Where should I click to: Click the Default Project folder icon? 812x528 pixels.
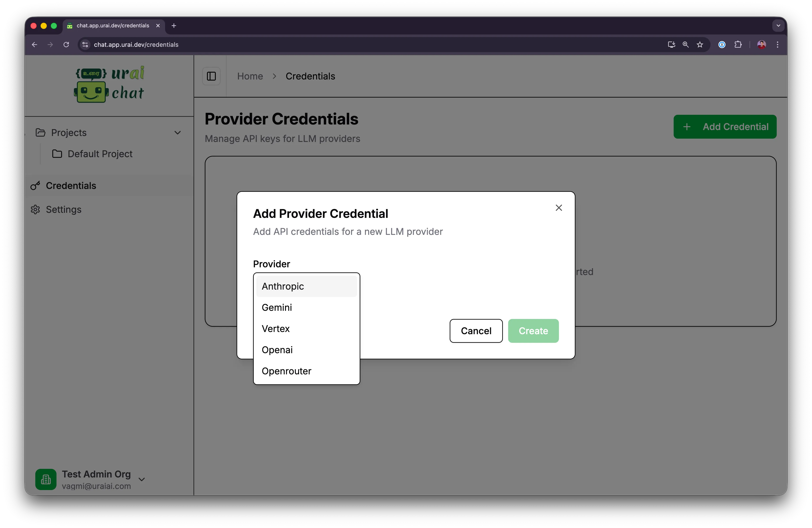point(57,154)
